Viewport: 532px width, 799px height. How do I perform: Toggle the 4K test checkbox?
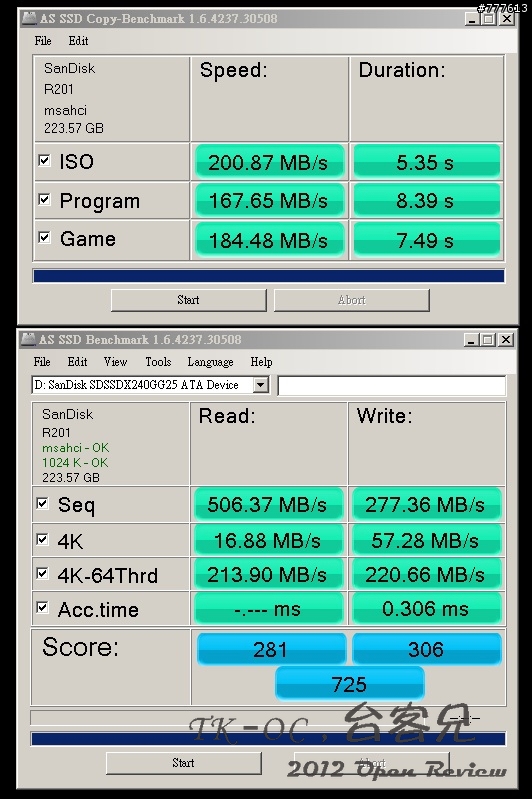[43, 539]
